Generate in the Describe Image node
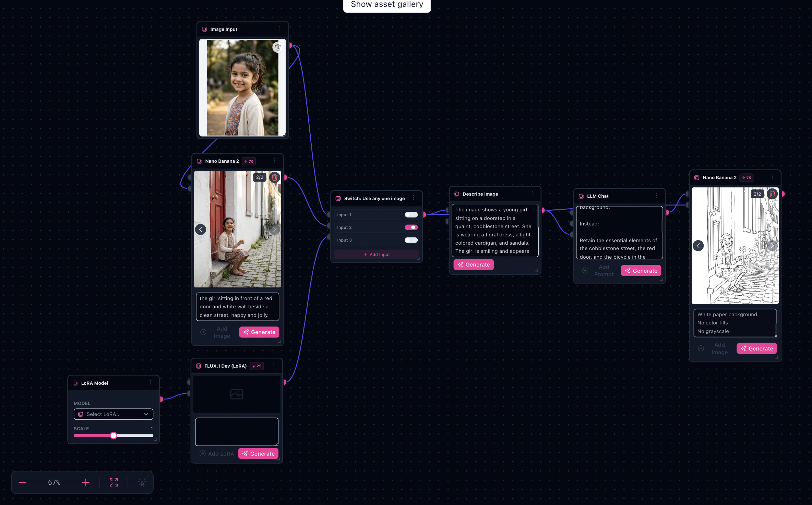The height and width of the screenshot is (505, 812). [x=474, y=264]
